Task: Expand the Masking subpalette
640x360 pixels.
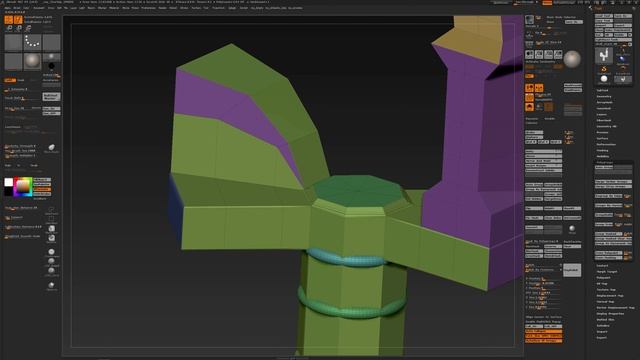Action: point(602,151)
